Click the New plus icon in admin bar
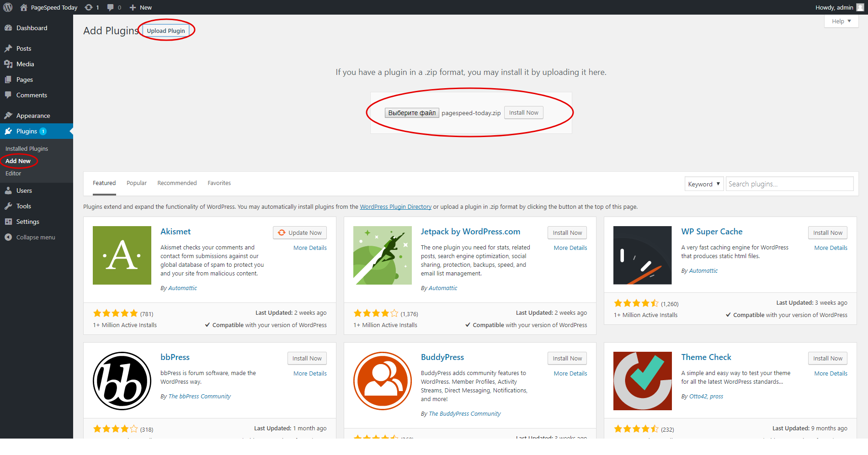This screenshot has width=868, height=455. point(133,7)
